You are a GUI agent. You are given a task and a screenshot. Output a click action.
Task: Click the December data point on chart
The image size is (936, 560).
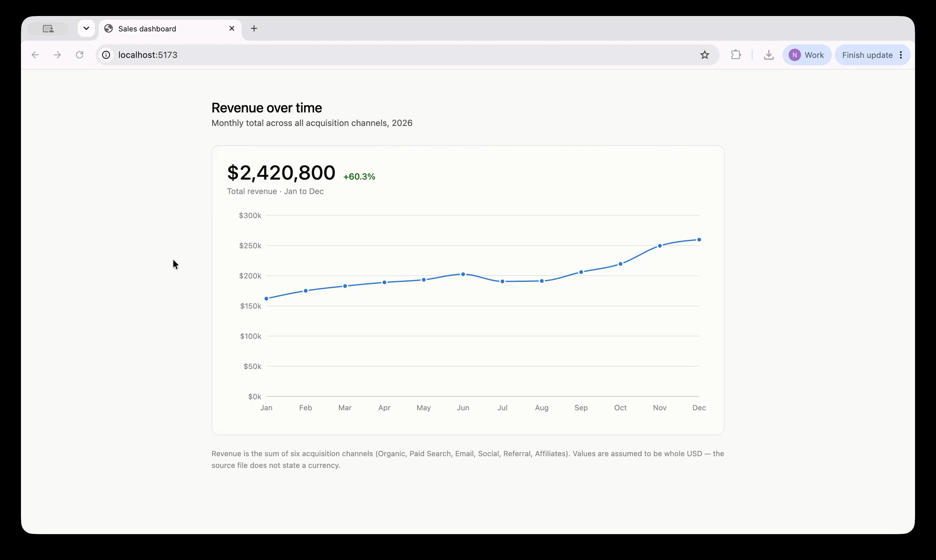coord(699,240)
